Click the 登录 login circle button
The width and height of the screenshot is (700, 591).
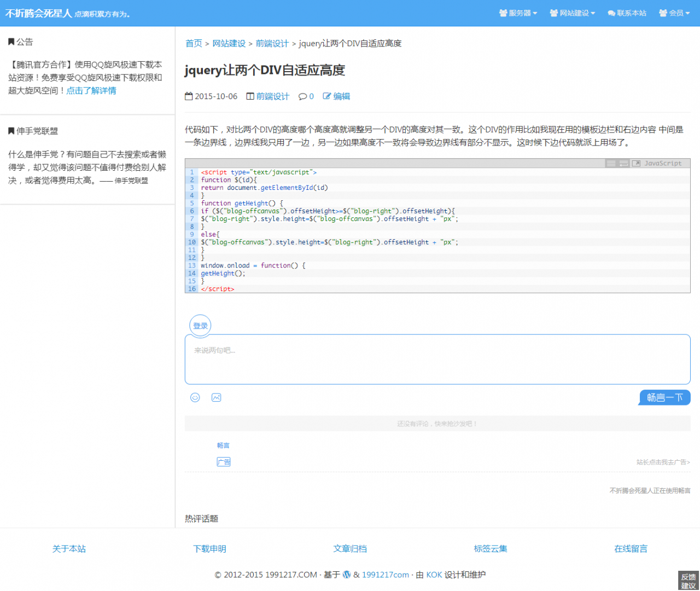200,326
